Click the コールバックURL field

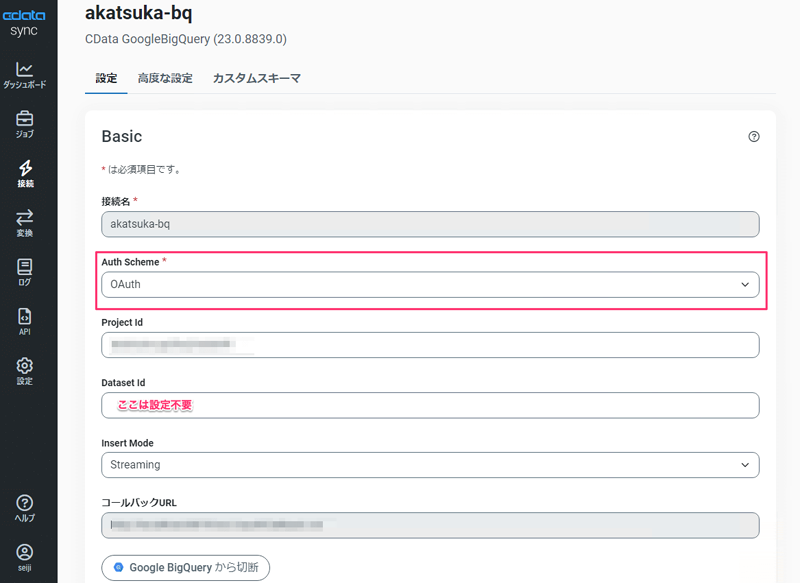(x=430, y=525)
